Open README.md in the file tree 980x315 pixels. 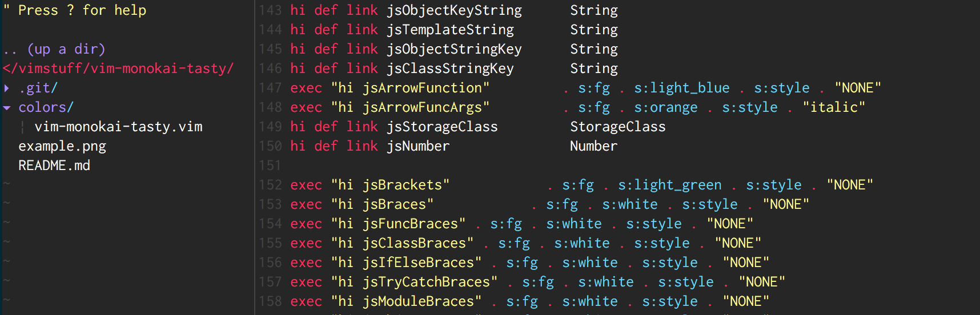click(x=54, y=165)
